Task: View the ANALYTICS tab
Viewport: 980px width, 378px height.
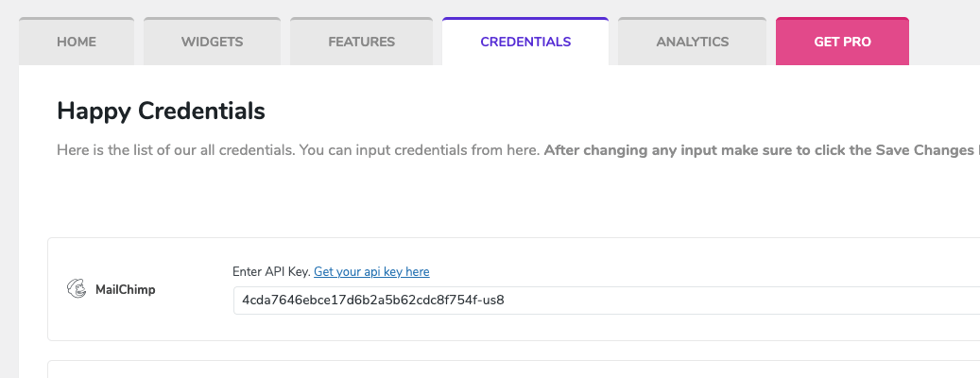Action: pos(692,42)
